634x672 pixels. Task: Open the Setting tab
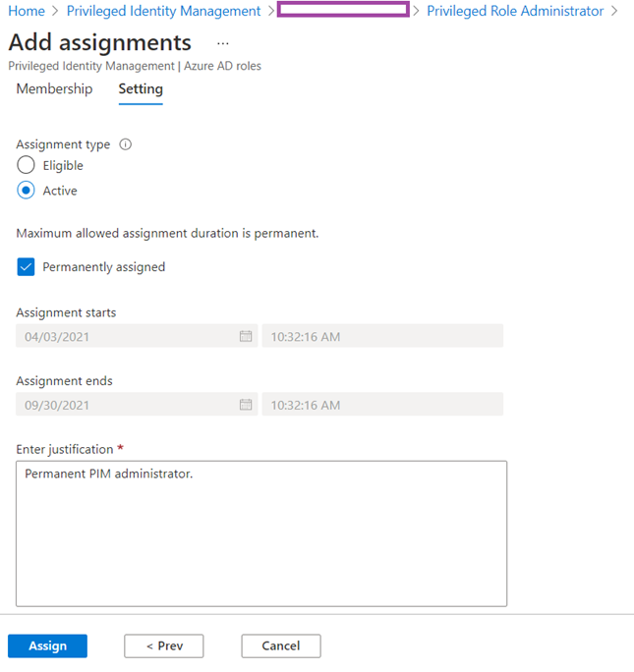tap(141, 88)
